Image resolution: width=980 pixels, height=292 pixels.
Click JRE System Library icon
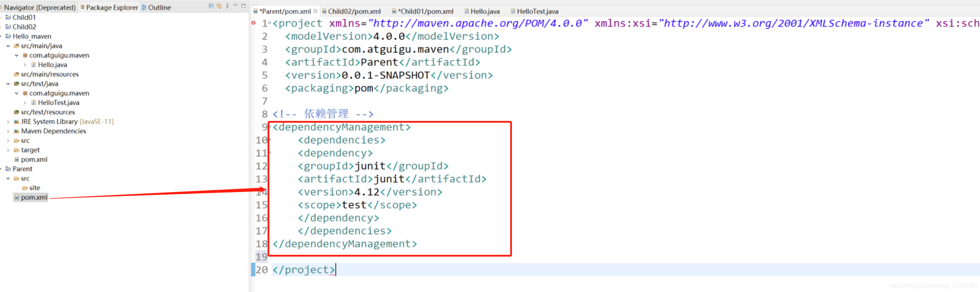pyautogui.click(x=17, y=122)
